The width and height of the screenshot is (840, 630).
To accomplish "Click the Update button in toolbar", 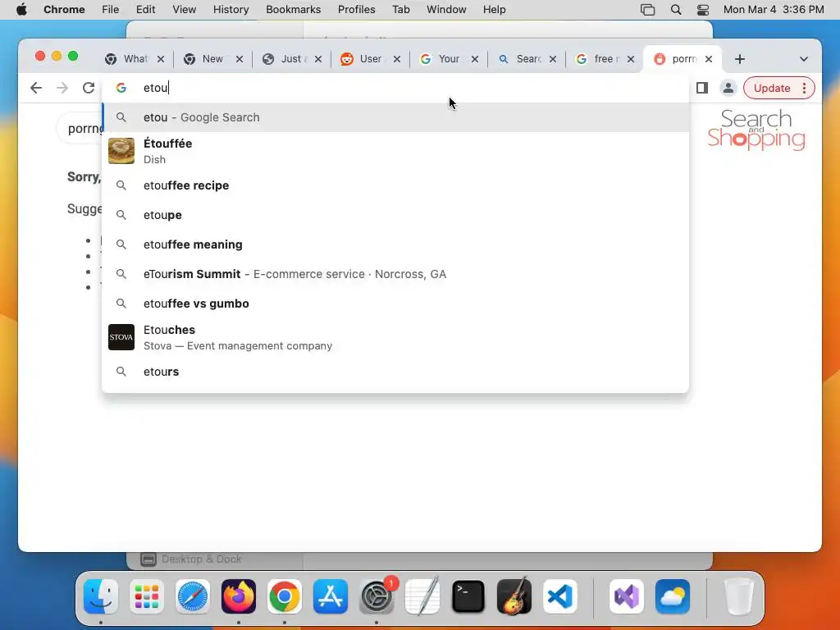I will [771, 88].
